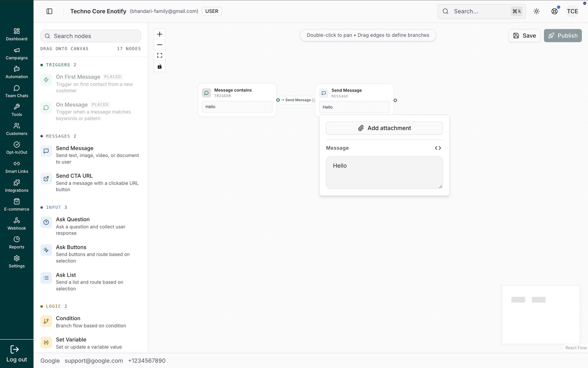Image resolution: width=588 pixels, height=368 pixels.
Task: Click the Ask Question help-circle icon
Action: 46,222
